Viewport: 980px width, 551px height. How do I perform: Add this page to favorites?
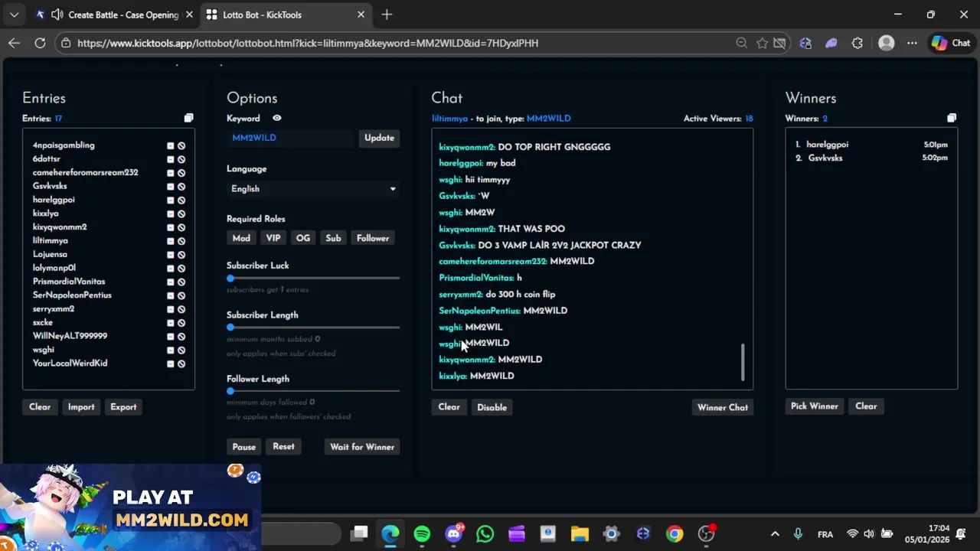[x=763, y=43]
